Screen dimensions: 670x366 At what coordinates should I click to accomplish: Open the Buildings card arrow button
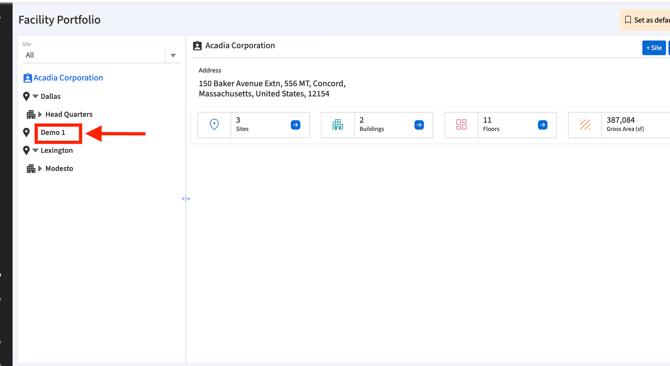(x=419, y=125)
